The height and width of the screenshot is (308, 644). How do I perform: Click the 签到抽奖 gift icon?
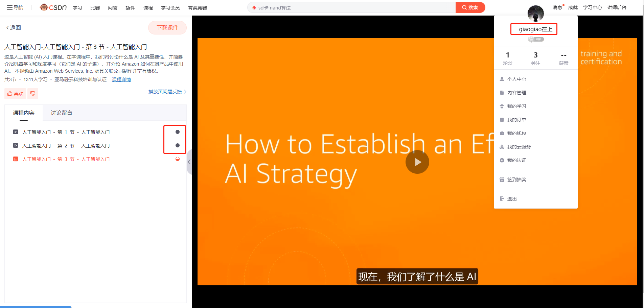pos(502,180)
